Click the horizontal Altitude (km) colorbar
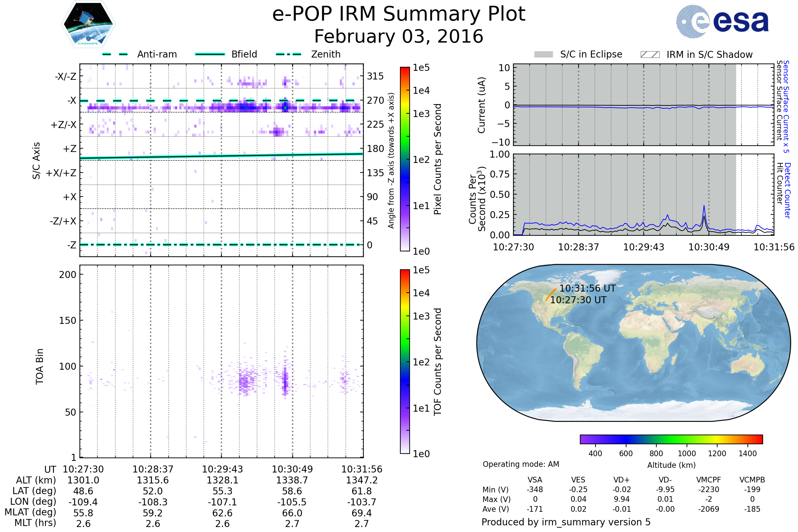This screenshot has height=532, width=798. tap(671, 439)
